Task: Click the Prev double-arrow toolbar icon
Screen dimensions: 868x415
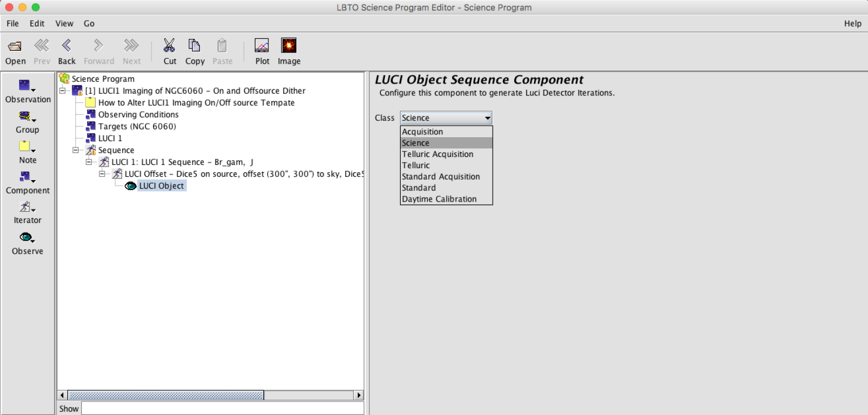Action: pos(41,46)
